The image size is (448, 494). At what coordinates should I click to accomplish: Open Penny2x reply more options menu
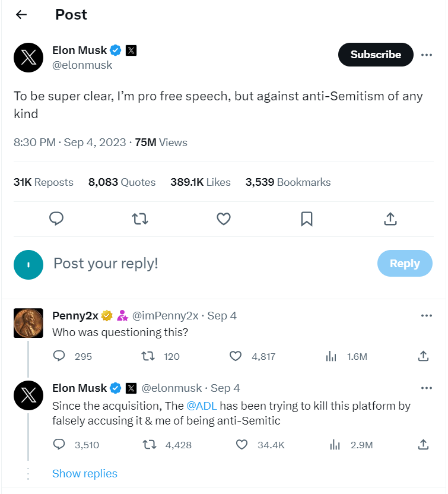[x=426, y=316]
